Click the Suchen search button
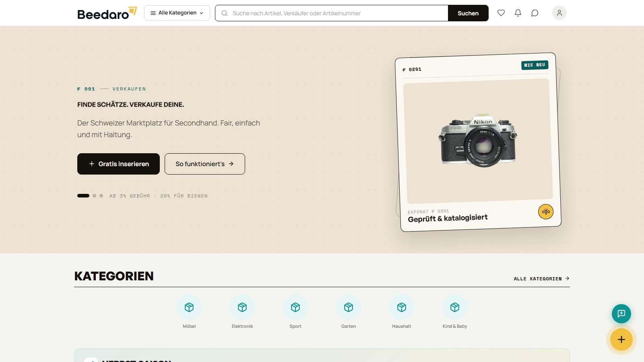Image resolution: width=644 pixels, height=362 pixels. click(x=468, y=13)
